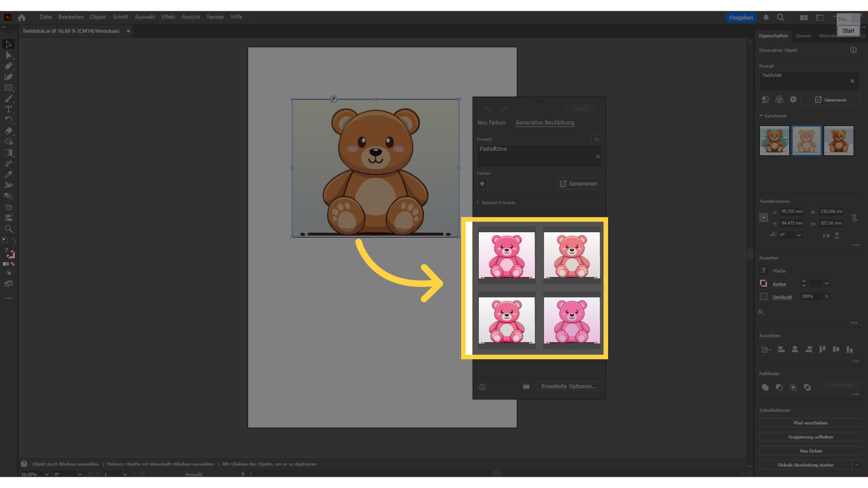
Task: Select the Eyedropper tool
Action: click(9, 174)
